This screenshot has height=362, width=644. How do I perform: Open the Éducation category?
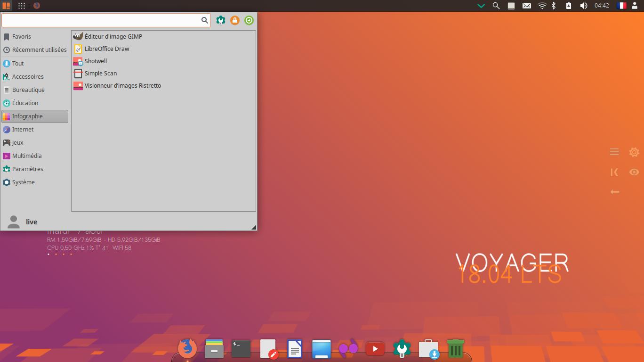(35, 103)
